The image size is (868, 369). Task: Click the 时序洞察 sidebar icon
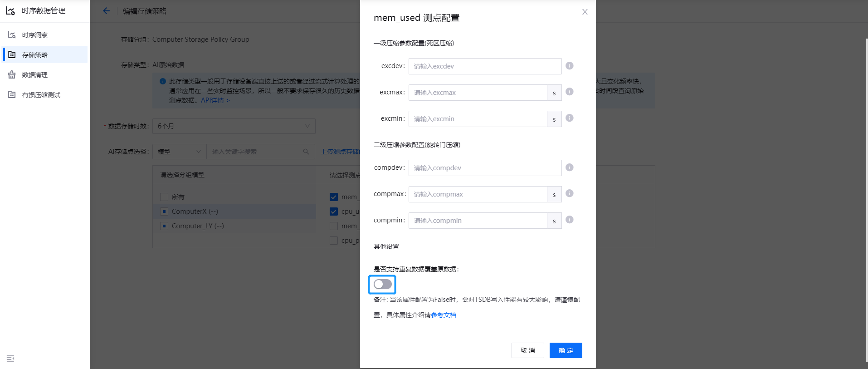(x=12, y=34)
